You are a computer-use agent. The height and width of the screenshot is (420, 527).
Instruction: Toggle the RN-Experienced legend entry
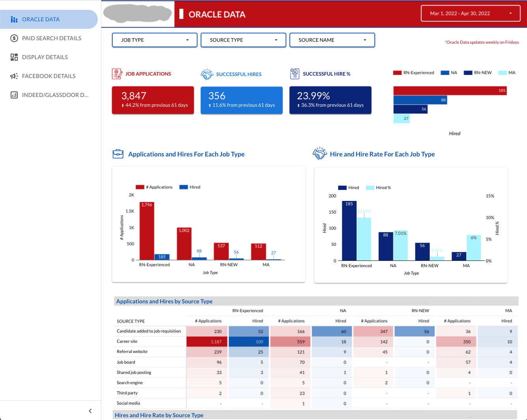pos(413,72)
